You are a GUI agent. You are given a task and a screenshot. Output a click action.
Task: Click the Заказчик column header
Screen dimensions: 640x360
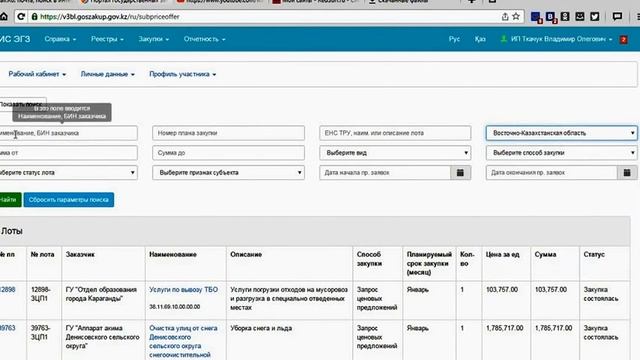tap(80, 254)
